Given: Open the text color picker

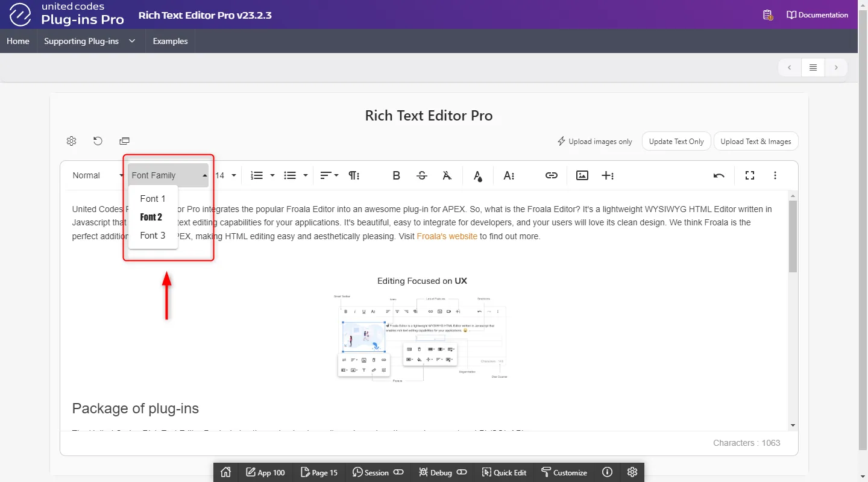Looking at the screenshot, I should 477,175.
